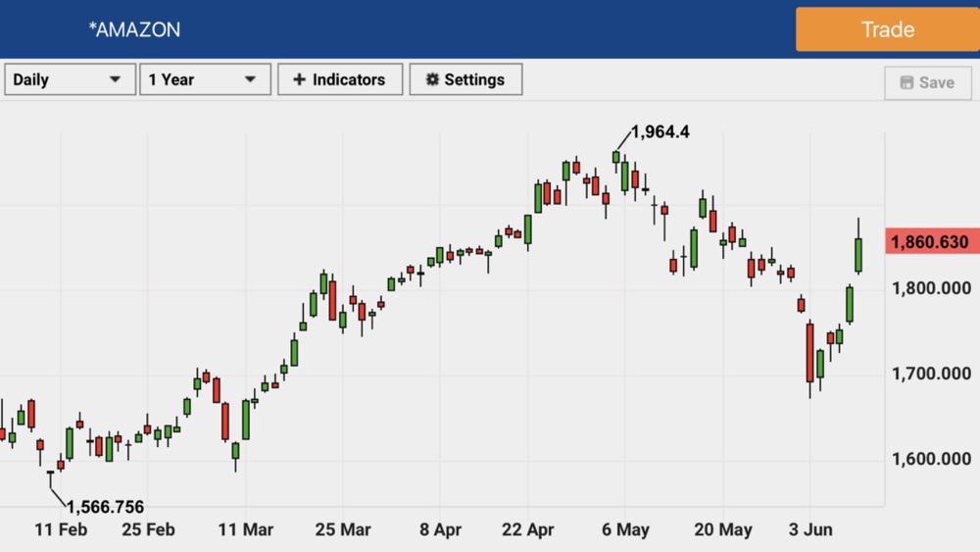Viewport: 980px width, 552px height.
Task: Click the *AMAZON instrument title
Action: pyautogui.click(x=134, y=29)
